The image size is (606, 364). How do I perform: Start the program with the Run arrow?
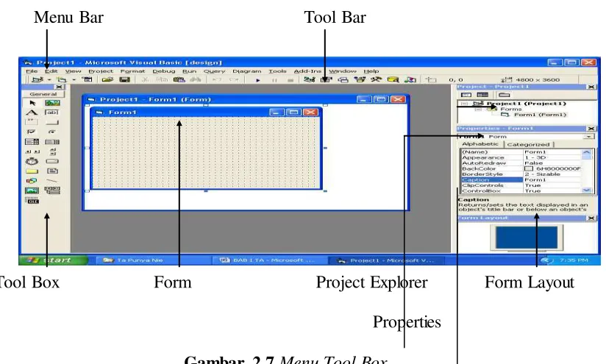pos(258,80)
